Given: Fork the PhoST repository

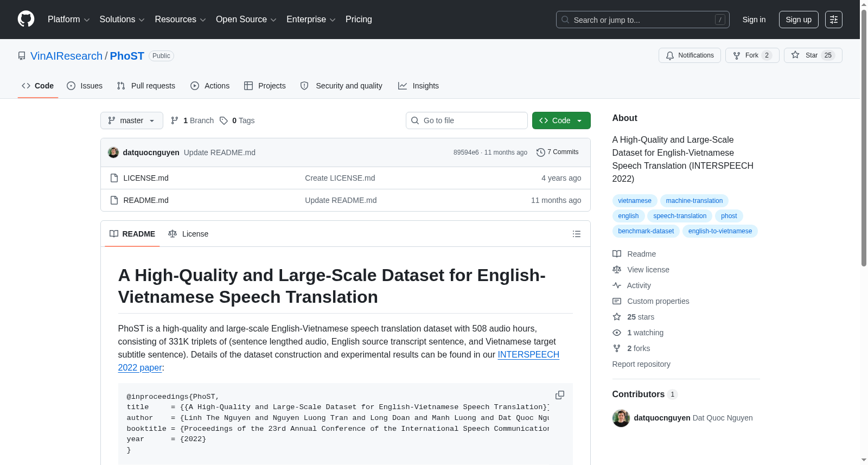Looking at the screenshot, I should point(752,55).
